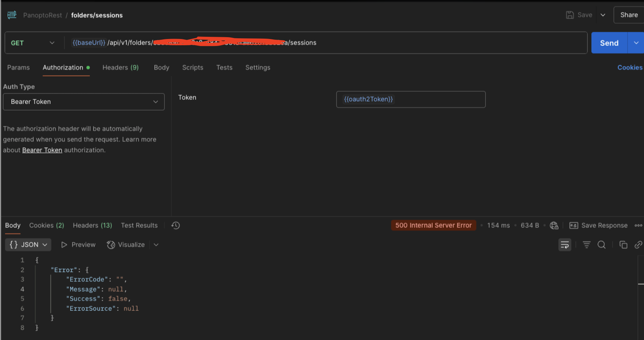Click the response history clock icon
The image size is (644, 340).
coord(176,225)
